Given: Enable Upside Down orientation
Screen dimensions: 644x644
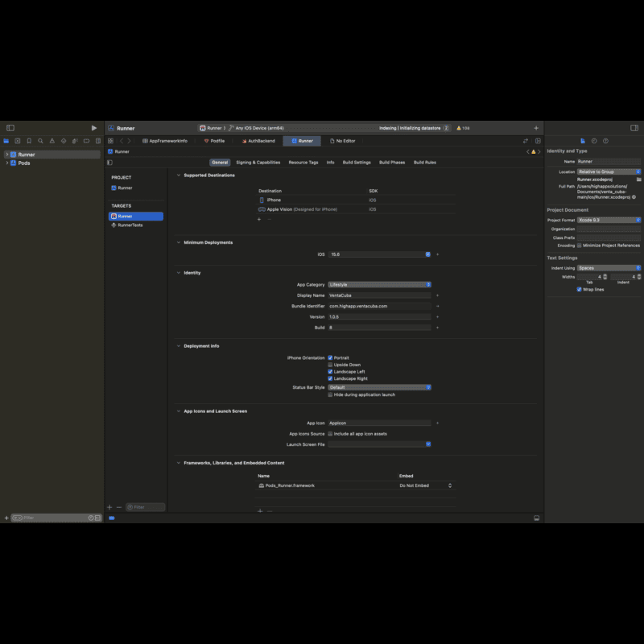Looking at the screenshot, I should click(x=330, y=365).
